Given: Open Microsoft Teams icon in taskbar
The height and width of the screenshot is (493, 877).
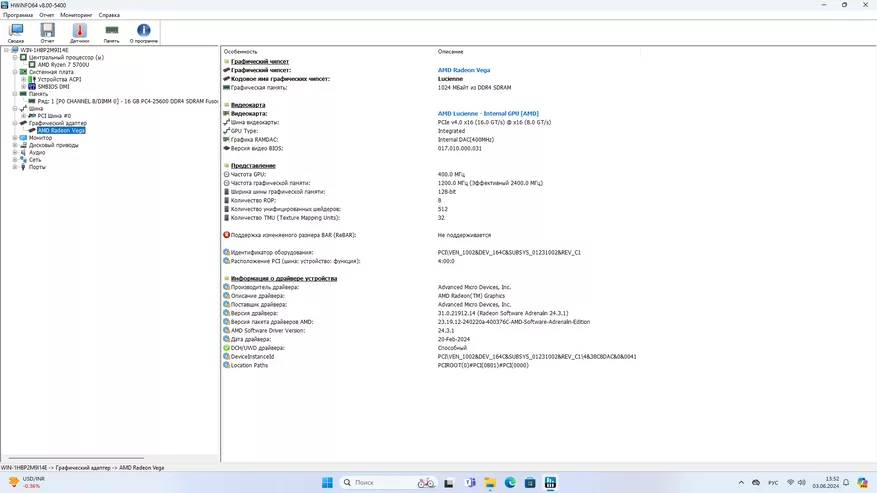Looking at the screenshot, I should pos(470,483).
